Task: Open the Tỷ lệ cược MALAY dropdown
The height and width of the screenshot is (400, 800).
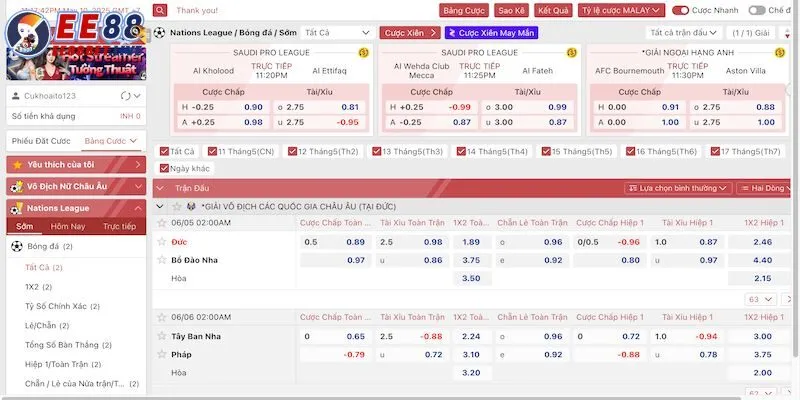Action: coord(623,10)
